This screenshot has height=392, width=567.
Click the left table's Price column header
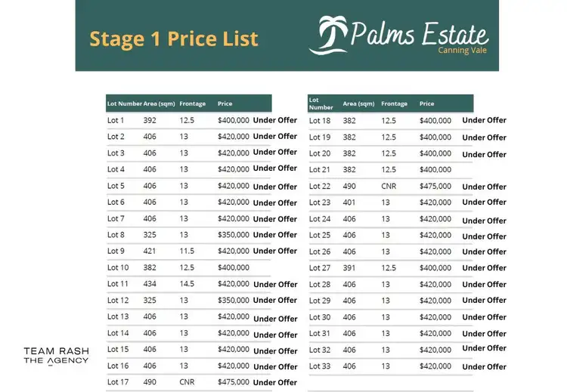pyautogui.click(x=225, y=103)
